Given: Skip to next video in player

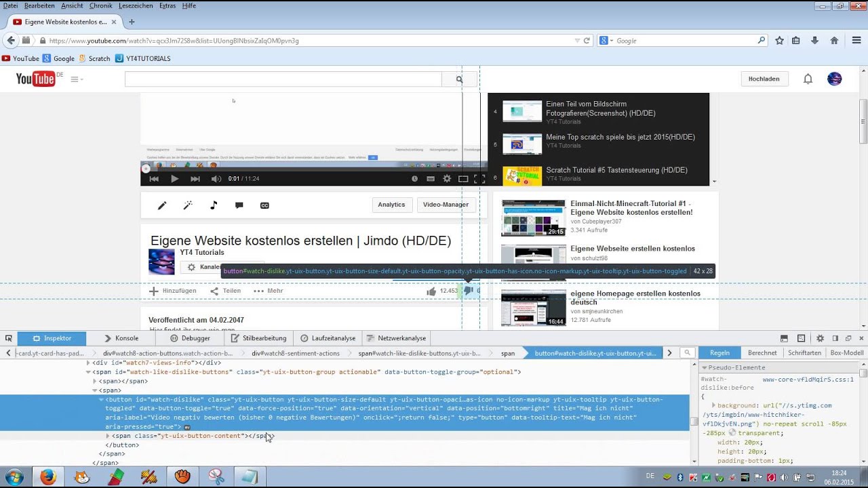Looking at the screenshot, I should click(195, 179).
